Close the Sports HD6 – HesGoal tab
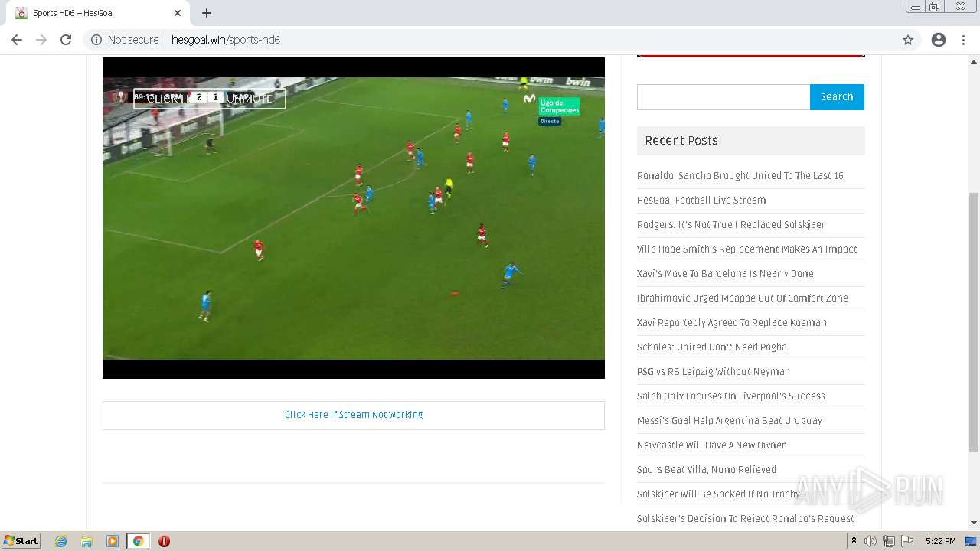 [x=178, y=13]
